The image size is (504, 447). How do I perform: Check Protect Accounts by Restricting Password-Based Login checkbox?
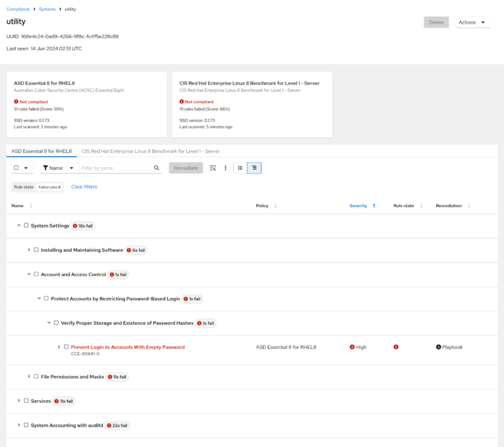tap(46, 298)
